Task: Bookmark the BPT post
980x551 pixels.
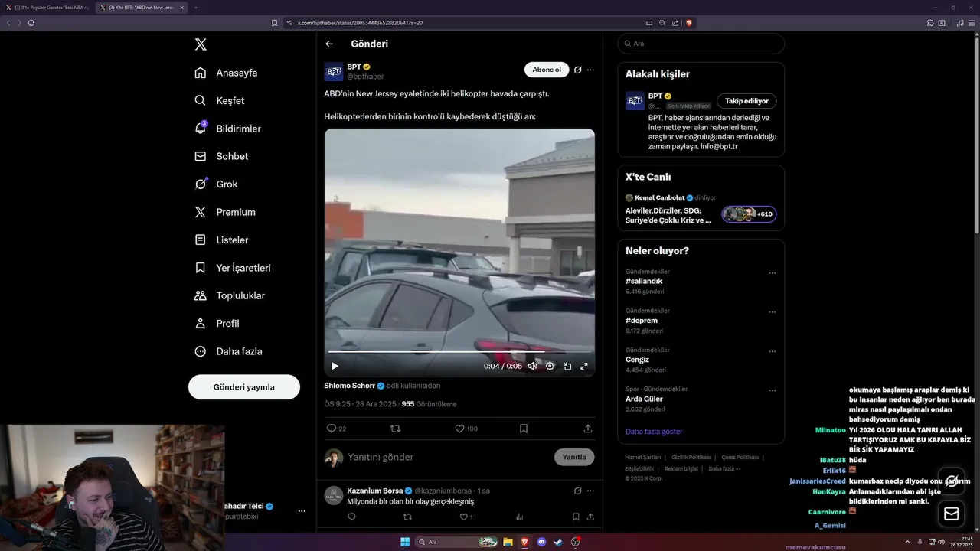Action: tap(524, 429)
